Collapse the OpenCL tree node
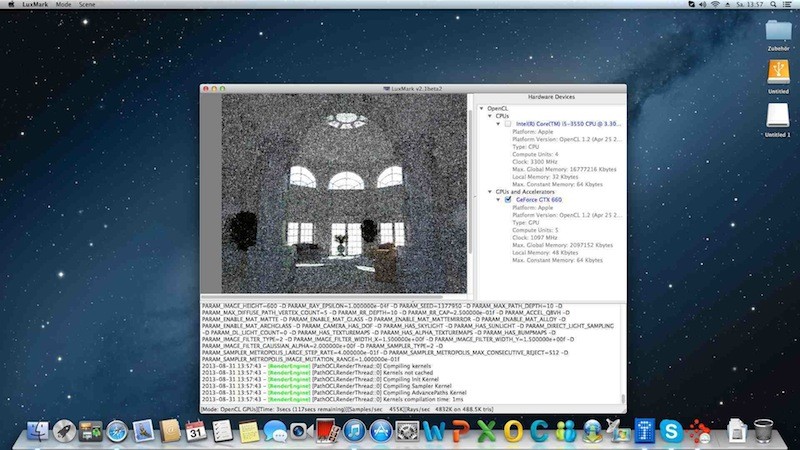 (482, 108)
